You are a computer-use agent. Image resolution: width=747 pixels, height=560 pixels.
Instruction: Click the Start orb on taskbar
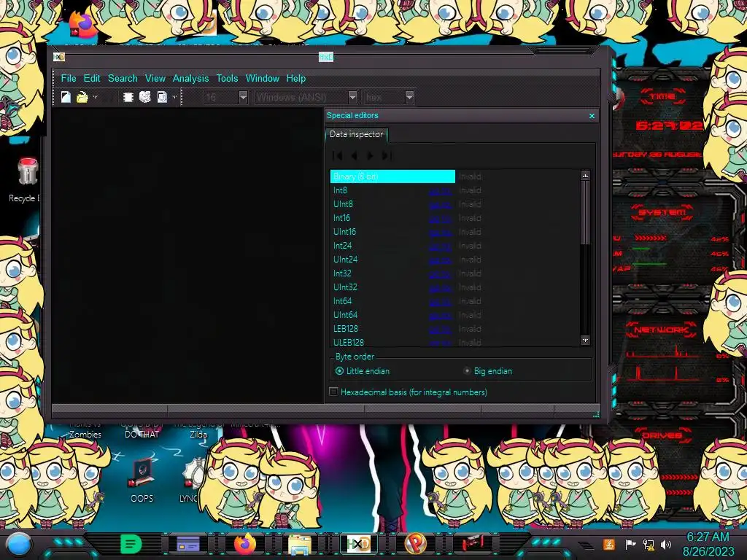[x=19, y=545]
